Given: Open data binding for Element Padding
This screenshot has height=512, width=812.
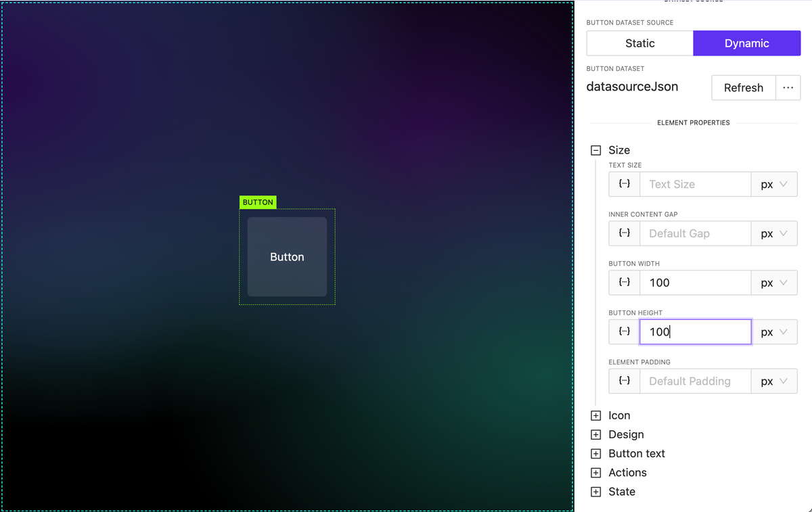Looking at the screenshot, I should tap(623, 381).
